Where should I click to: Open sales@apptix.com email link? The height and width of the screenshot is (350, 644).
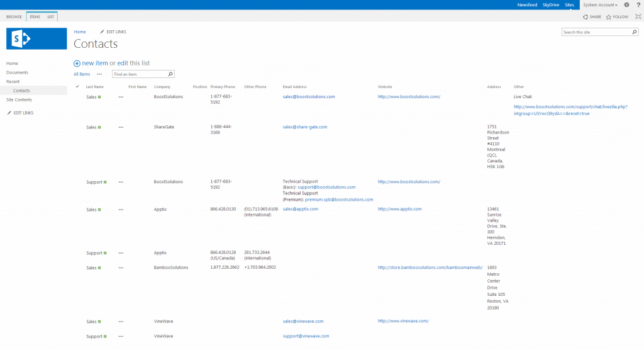pyautogui.click(x=300, y=209)
